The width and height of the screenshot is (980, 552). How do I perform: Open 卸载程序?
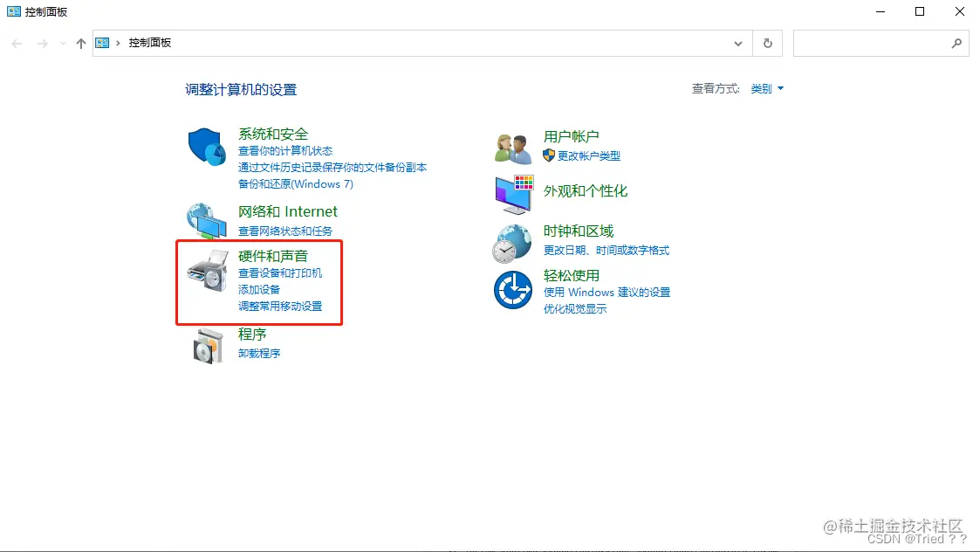[x=257, y=353]
